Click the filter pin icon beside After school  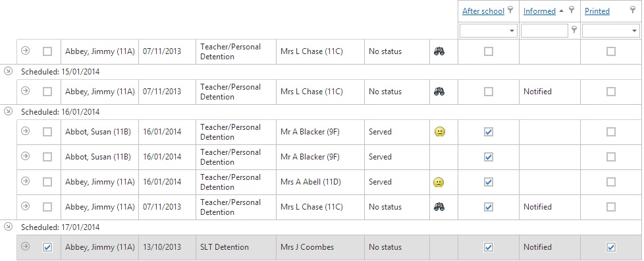[510, 10]
